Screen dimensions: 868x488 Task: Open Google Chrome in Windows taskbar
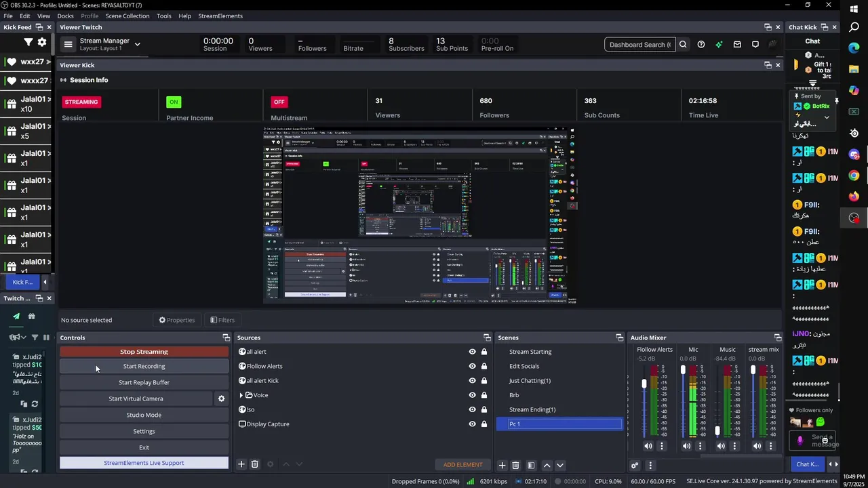coord(854,176)
